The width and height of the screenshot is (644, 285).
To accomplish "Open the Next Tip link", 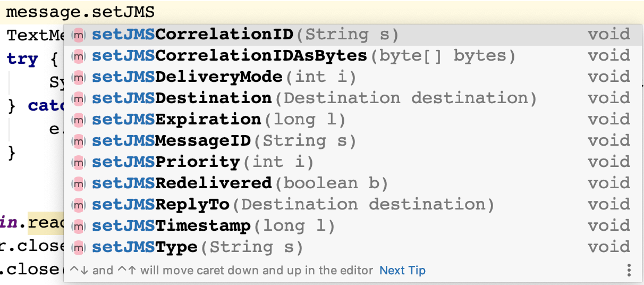I will pyautogui.click(x=402, y=270).
